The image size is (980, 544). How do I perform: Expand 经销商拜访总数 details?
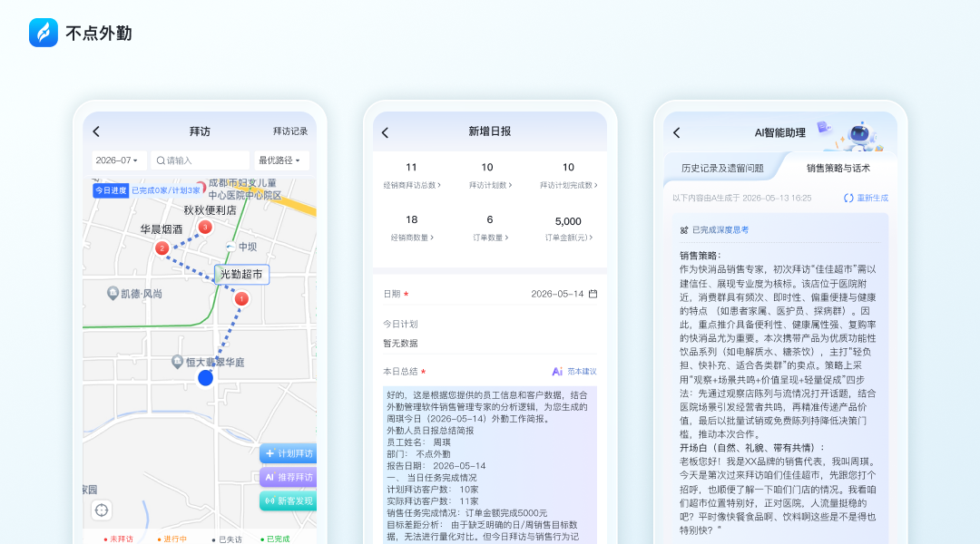[412, 185]
